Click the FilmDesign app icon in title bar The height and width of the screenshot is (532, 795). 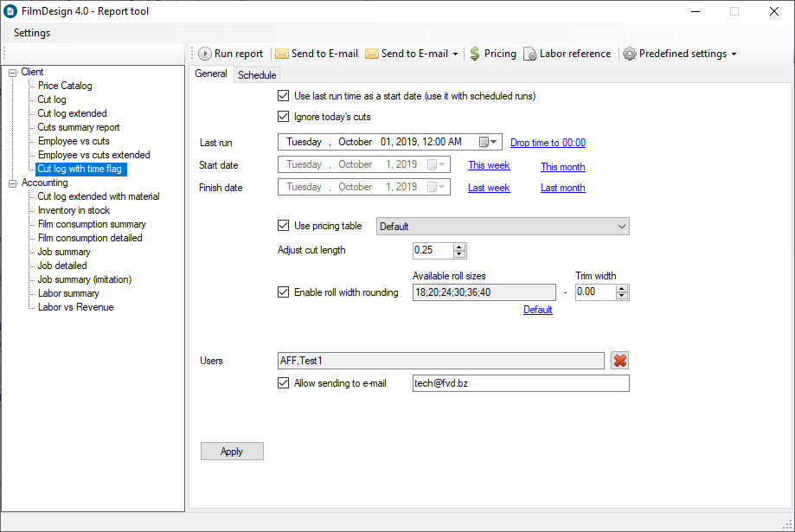click(x=10, y=11)
